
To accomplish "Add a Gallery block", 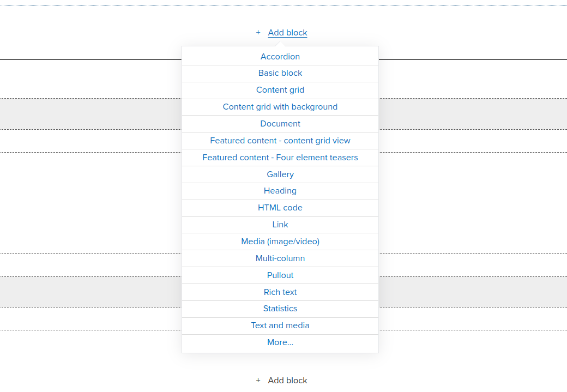I will [280, 174].
